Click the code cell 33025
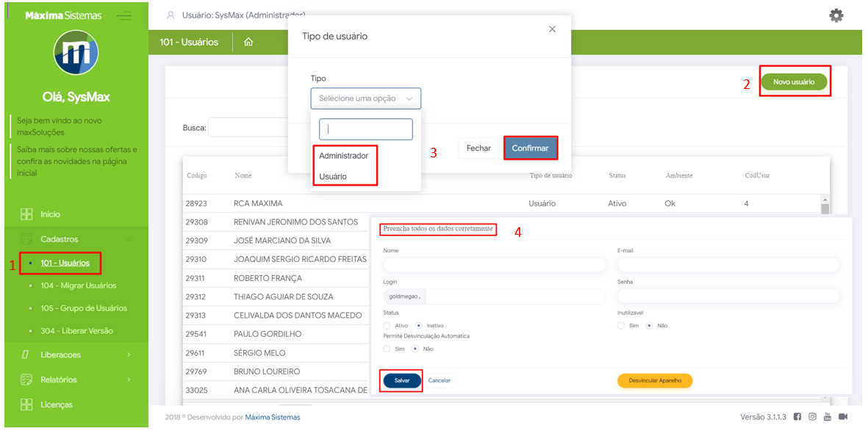This screenshot has height=431, width=868. [x=196, y=390]
